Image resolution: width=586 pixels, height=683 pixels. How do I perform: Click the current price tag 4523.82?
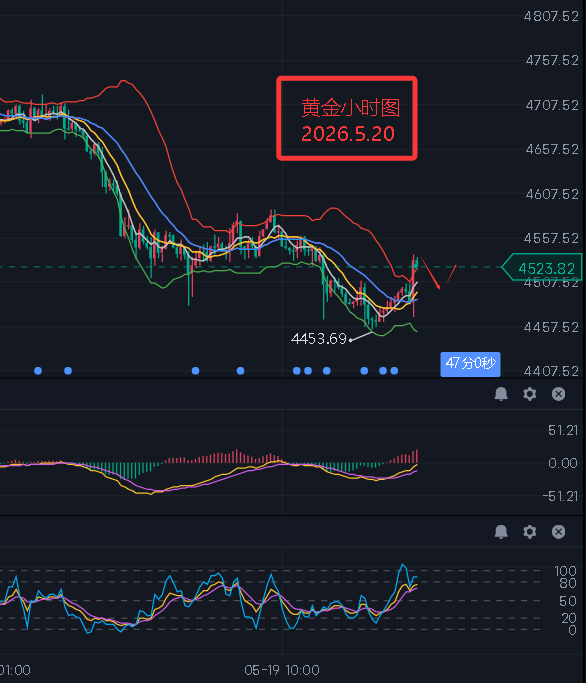(542, 267)
